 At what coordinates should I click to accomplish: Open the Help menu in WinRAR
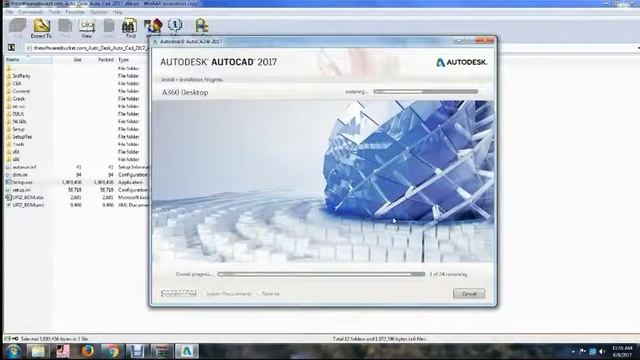(x=118, y=12)
